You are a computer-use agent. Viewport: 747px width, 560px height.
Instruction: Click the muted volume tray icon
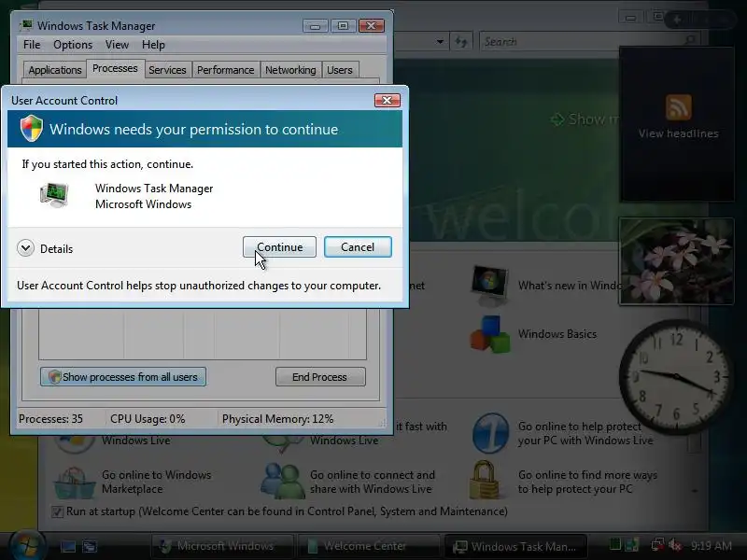pos(674,545)
